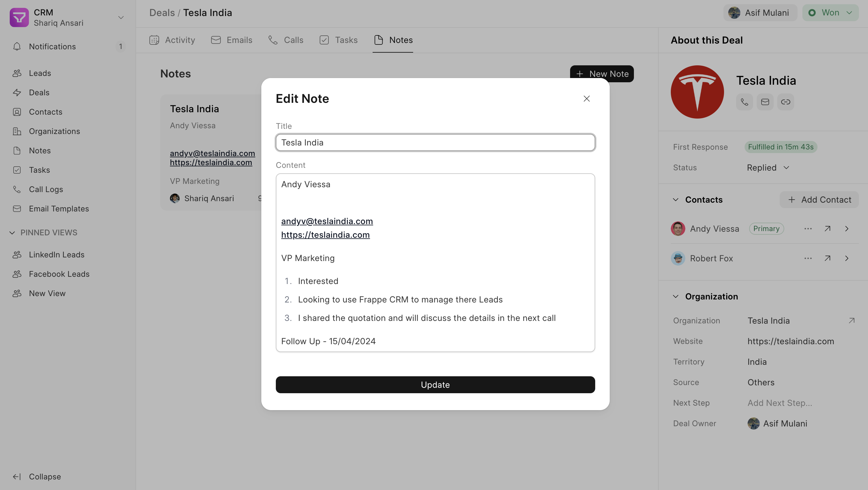This screenshot has width=868, height=490.
Task: Collapse the PINNED VIEWS section
Action: coord(12,233)
